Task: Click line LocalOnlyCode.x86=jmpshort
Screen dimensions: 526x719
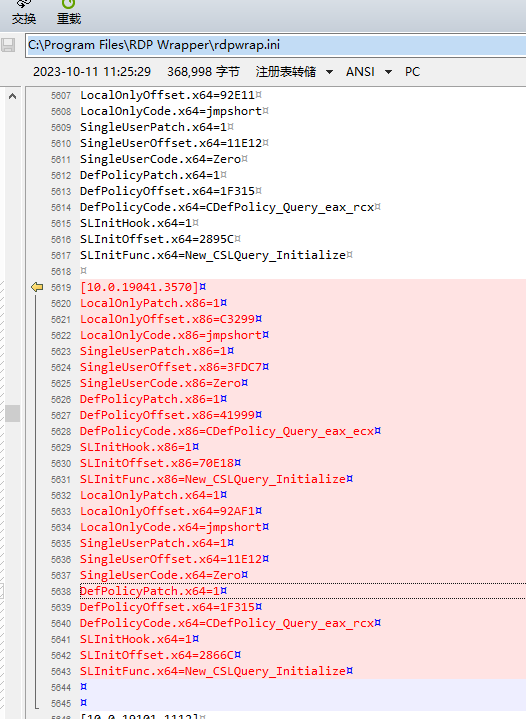Action: [171, 335]
